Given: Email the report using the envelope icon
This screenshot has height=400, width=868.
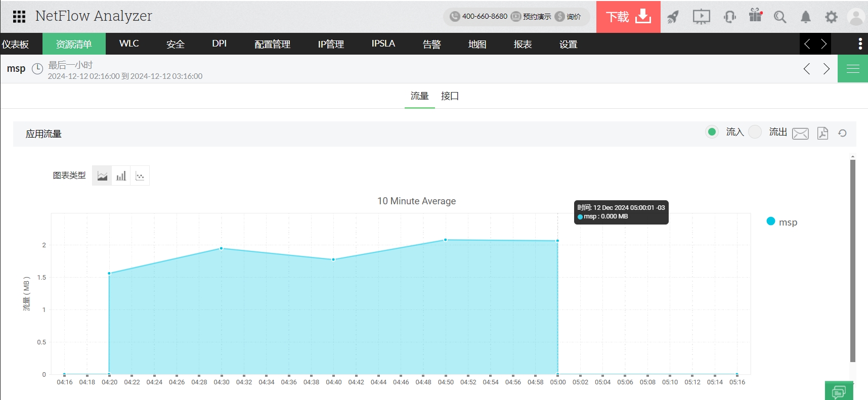Looking at the screenshot, I should 800,133.
